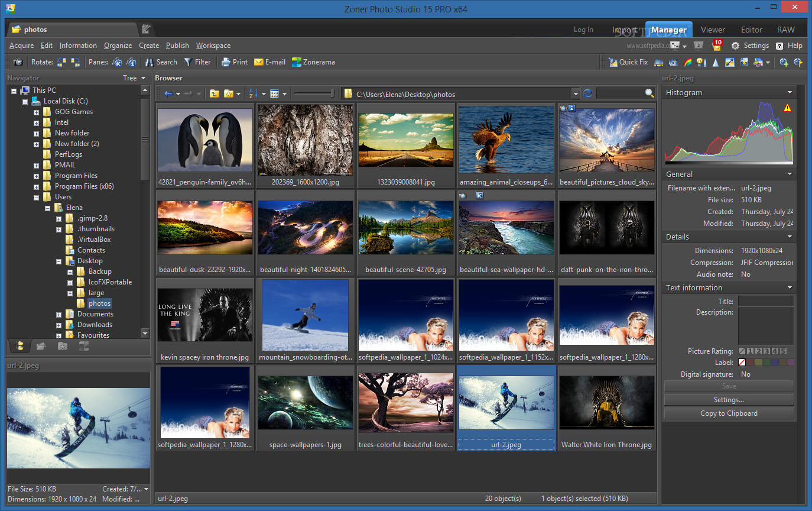Open the folder path dropdown arrow

point(575,93)
